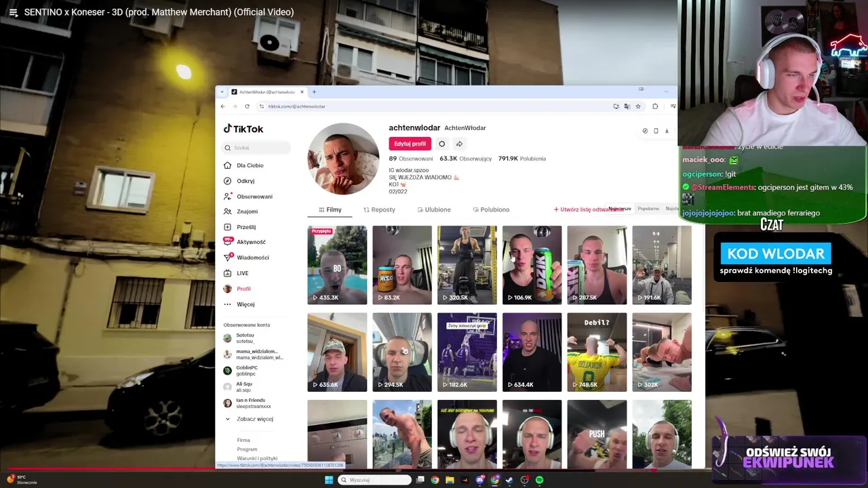
Task: Reload the TikTok page
Action: [x=247, y=106]
